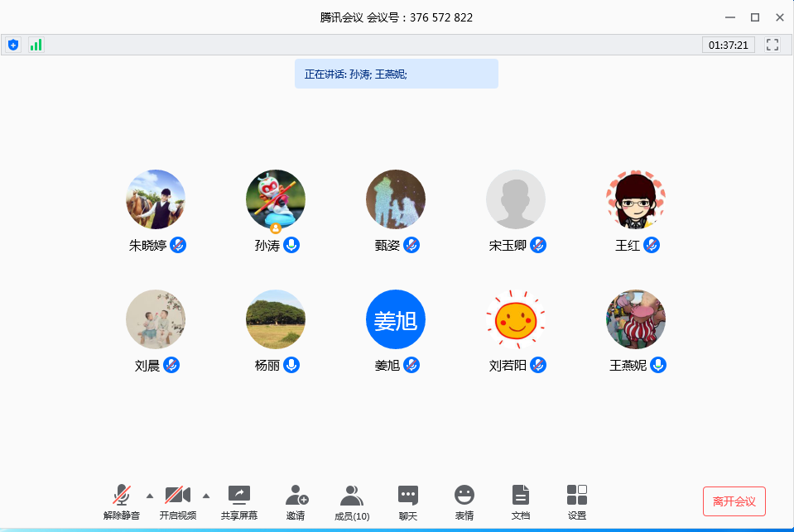Open the Members 成员(10) list

click(352, 502)
